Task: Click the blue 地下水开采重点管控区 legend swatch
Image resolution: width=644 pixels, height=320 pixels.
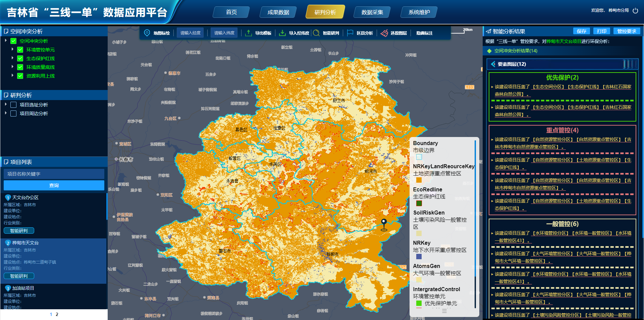Action: [419, 257]
